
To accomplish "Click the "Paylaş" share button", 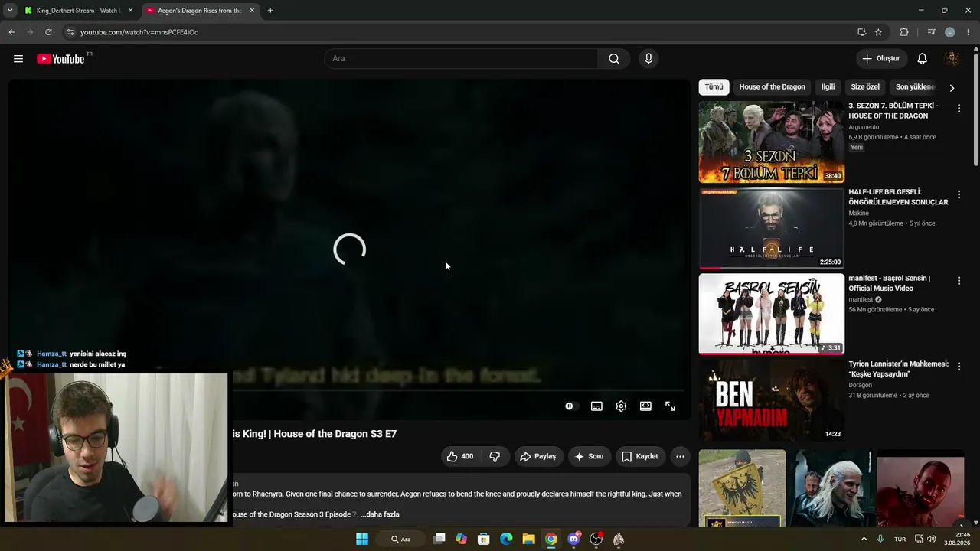I will pyautogui.click(x=538, y=456).
